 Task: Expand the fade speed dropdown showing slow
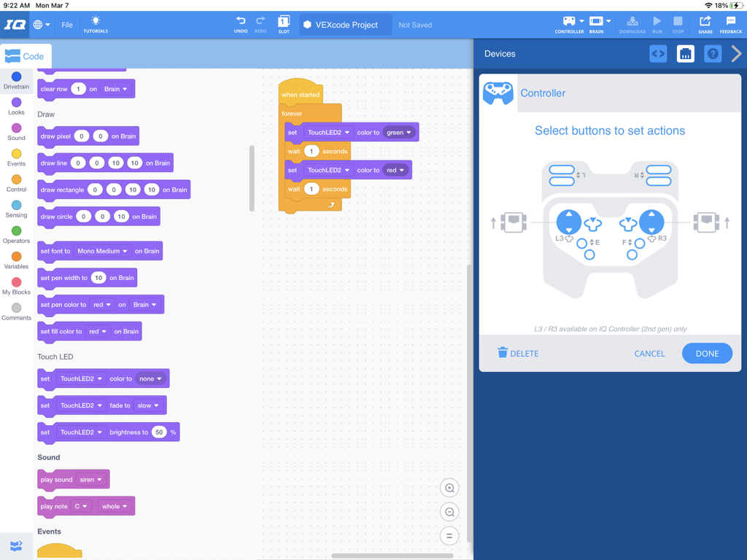148,405
